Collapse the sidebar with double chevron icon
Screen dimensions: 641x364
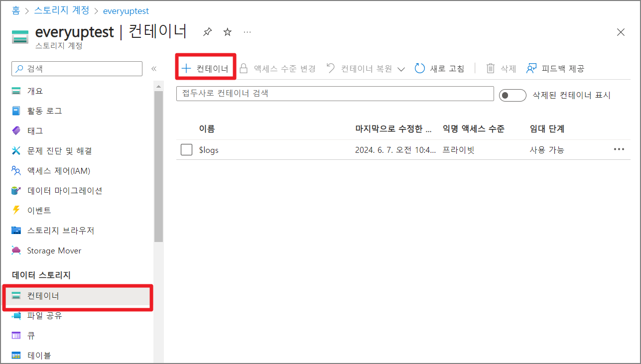154,69
